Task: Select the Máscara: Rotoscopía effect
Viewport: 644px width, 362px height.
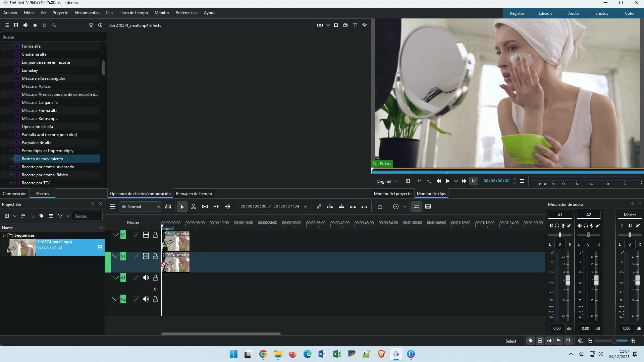Action: click(x=40, y=119)
